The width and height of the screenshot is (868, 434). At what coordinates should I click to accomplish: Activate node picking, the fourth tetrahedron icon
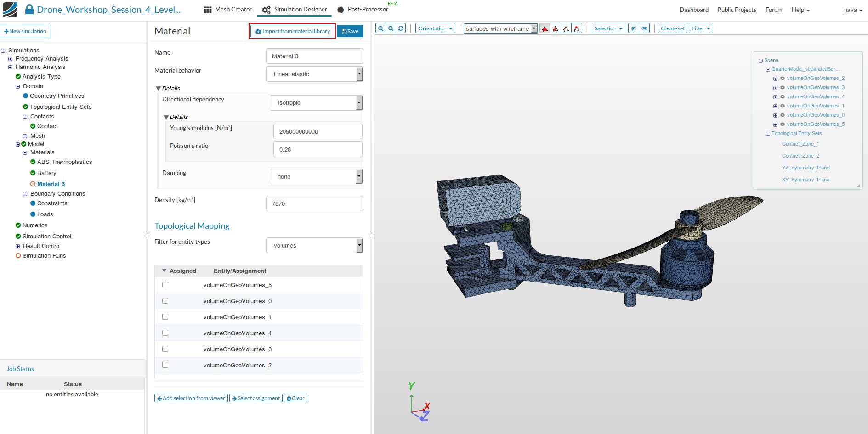click(x=577, y=28)
